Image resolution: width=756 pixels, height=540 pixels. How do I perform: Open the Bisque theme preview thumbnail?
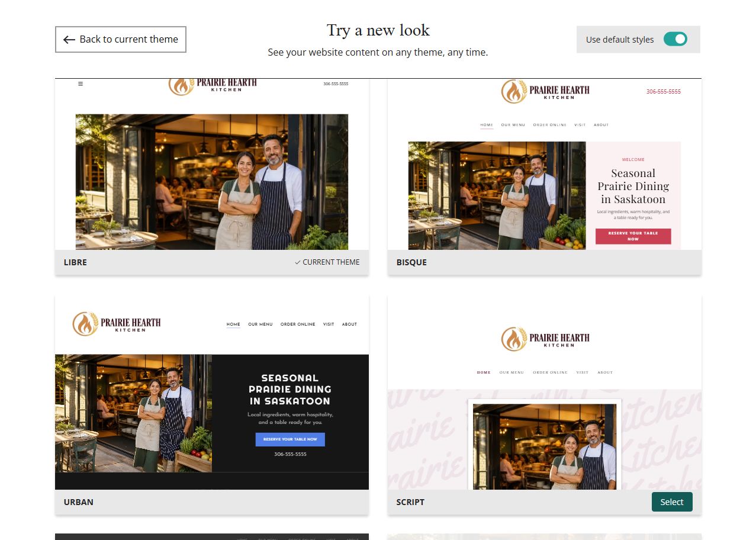pos(545,164)
